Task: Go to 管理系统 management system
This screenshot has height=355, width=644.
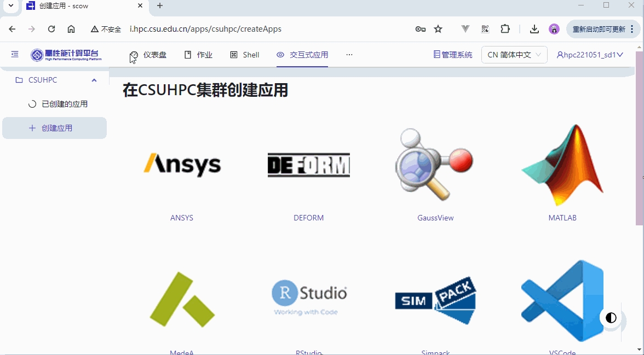Action: pos(453,55)
